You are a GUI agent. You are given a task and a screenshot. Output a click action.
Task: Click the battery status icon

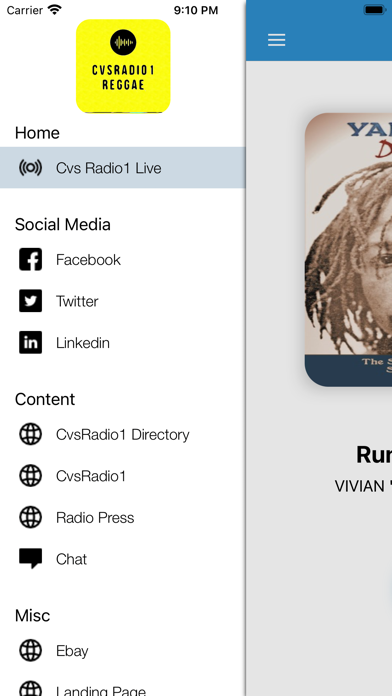point(375,10)
